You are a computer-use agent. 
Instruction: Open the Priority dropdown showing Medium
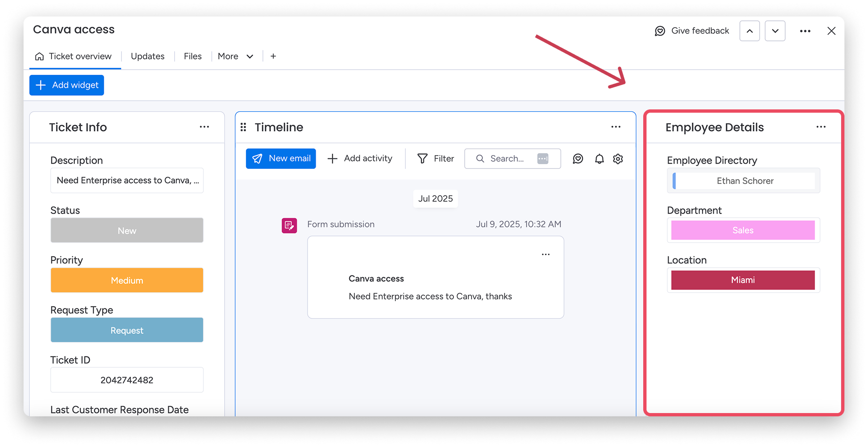(127, 281)
